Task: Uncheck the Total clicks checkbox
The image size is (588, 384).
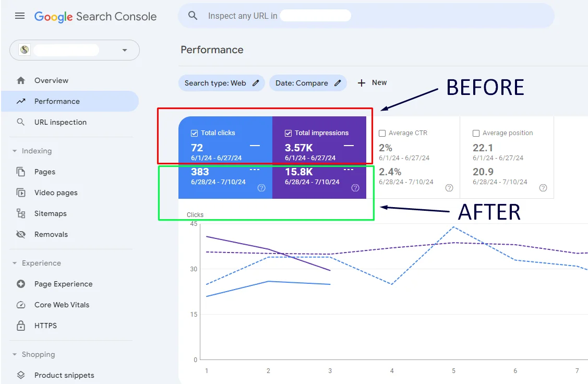Action: pos(194,133)
